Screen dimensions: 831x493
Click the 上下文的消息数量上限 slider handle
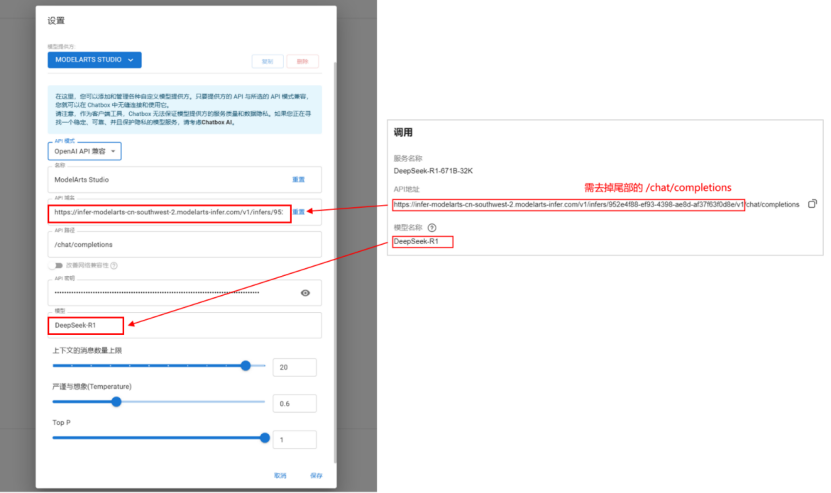tap(245, 366)
